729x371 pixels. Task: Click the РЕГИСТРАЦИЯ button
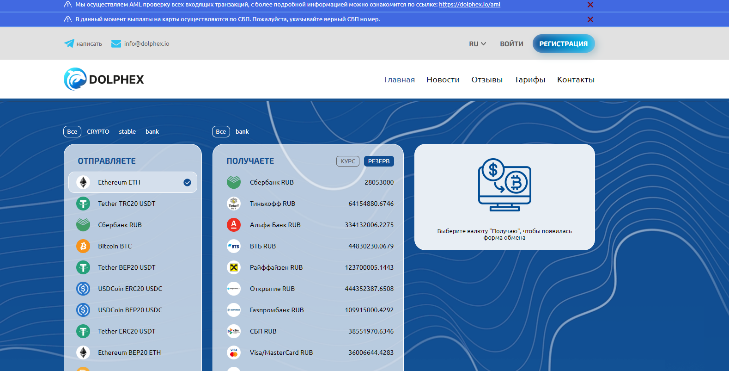[x=563, y=44]
